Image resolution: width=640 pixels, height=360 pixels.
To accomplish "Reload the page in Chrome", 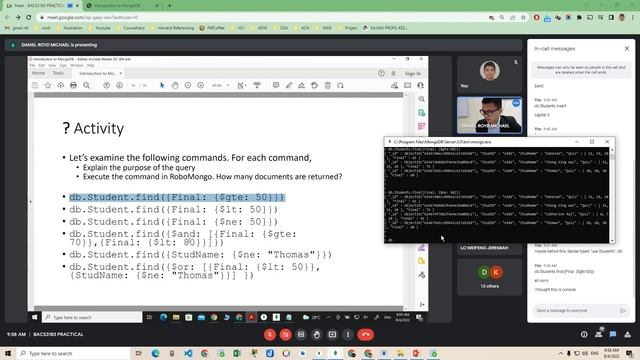I will click(29, 18).
